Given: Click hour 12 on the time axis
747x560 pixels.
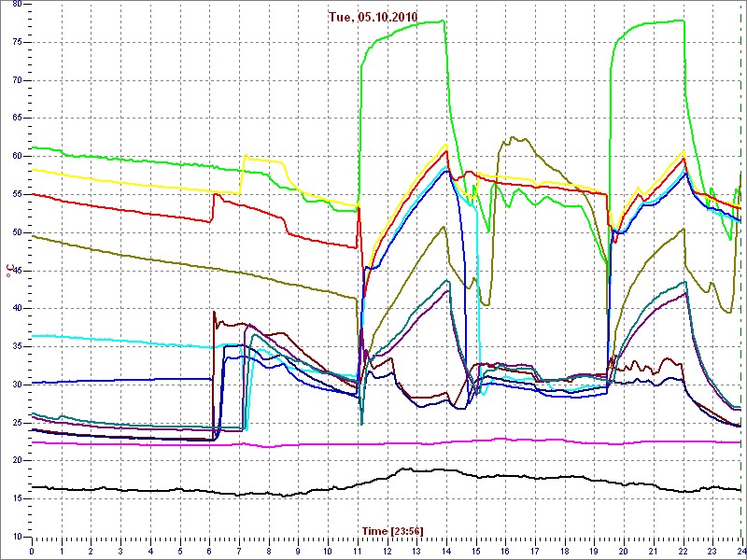Looking at the screenshot, I should coord(387,551).
